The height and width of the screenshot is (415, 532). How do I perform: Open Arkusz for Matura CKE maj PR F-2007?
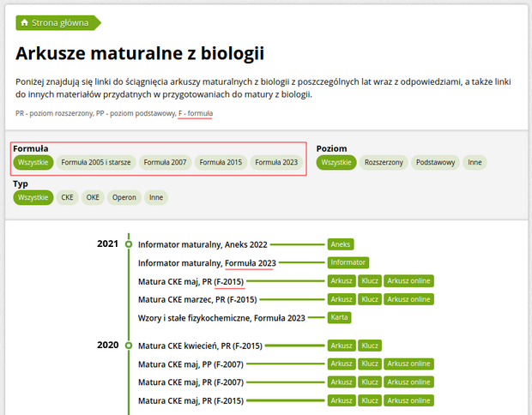click(342, 382)
